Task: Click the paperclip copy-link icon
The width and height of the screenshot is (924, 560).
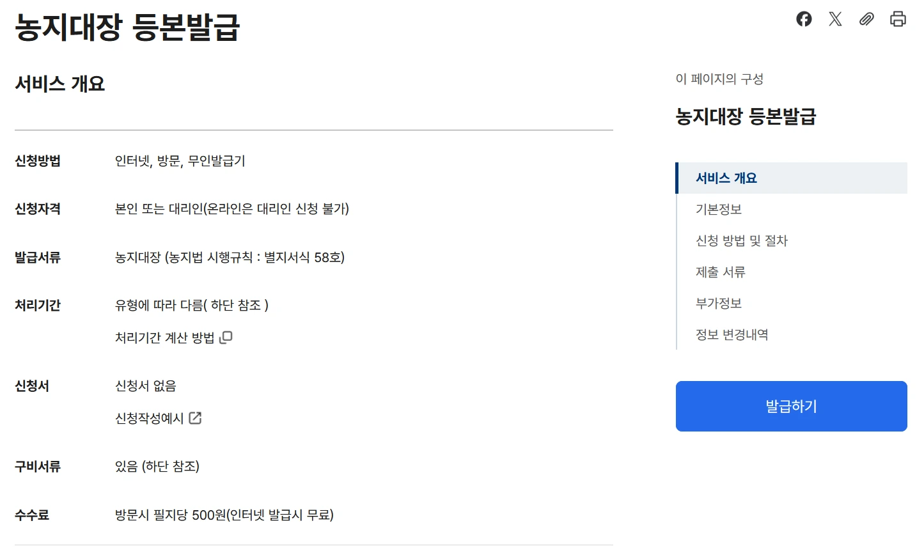Action: click(x=866, y=19)
